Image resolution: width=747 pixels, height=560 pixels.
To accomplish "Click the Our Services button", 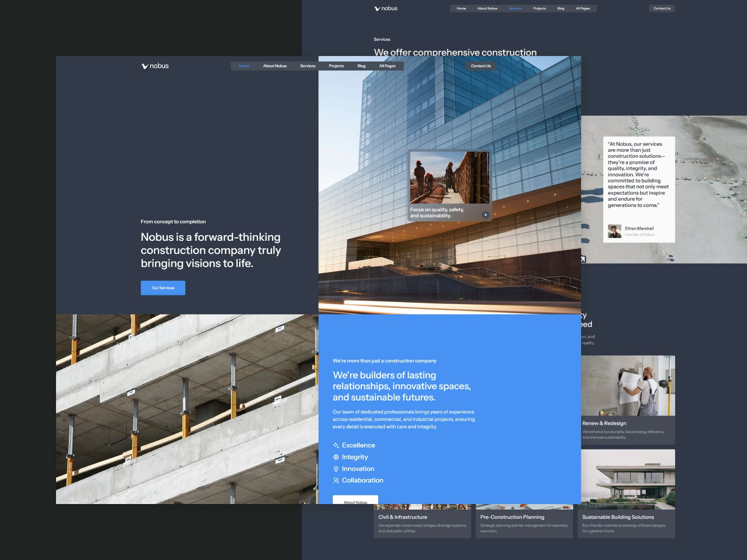I will 162,287.
